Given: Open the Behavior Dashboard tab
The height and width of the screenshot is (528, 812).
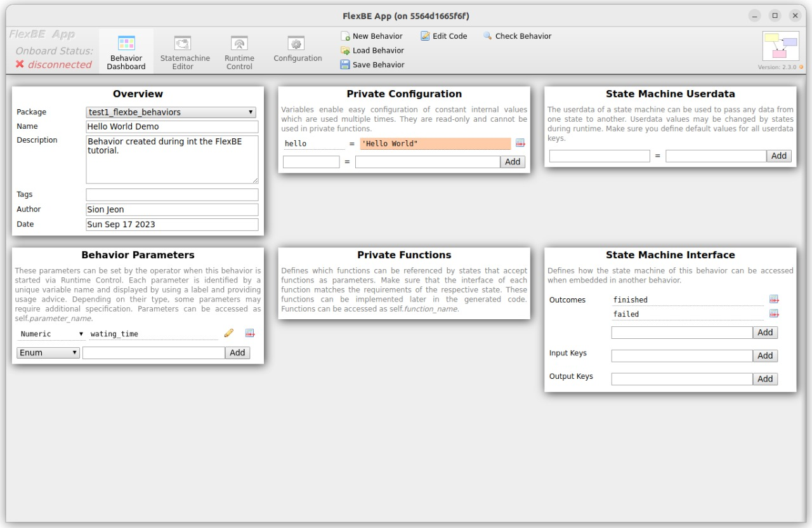Looking at the screenshot, I should coord(126,52).
